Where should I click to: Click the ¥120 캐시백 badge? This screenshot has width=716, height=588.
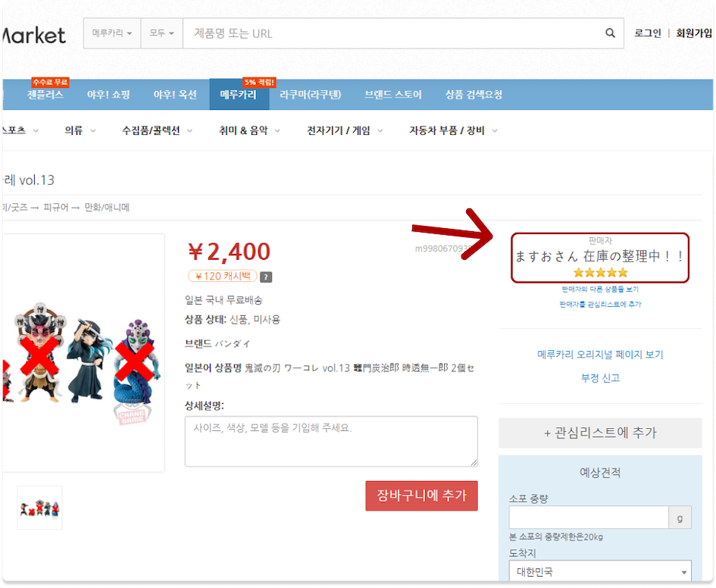point(223,277)
